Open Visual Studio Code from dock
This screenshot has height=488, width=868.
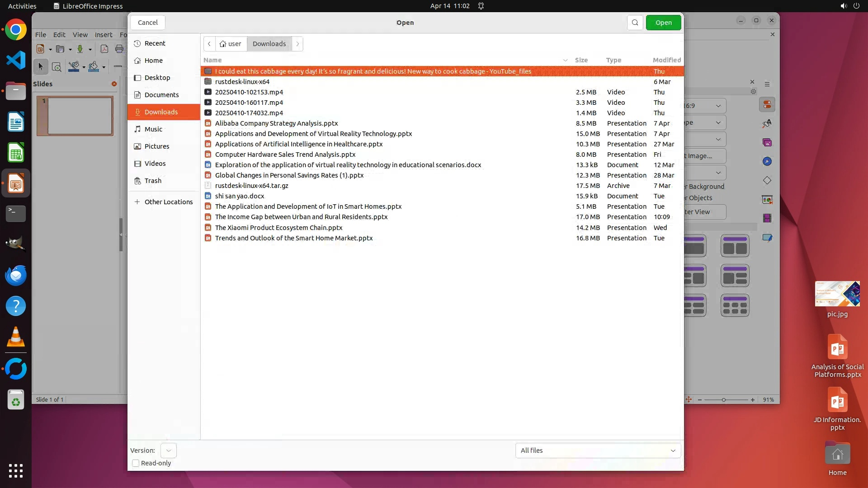click(16, 61)
